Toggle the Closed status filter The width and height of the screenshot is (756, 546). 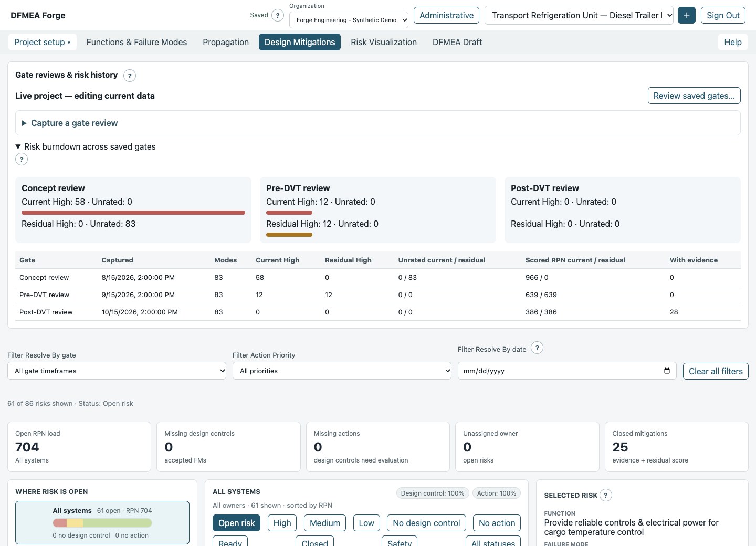pyautogui.click(x=314, y=541)
